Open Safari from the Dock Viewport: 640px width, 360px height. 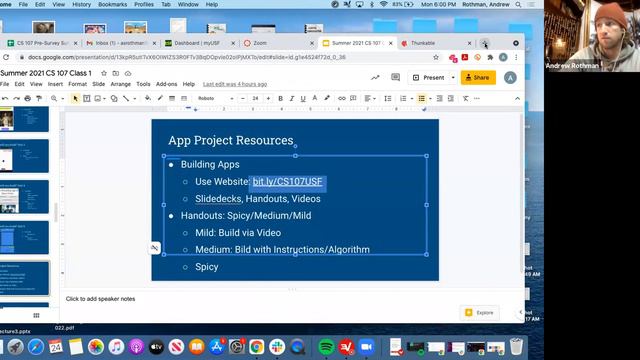pos(36,347)
